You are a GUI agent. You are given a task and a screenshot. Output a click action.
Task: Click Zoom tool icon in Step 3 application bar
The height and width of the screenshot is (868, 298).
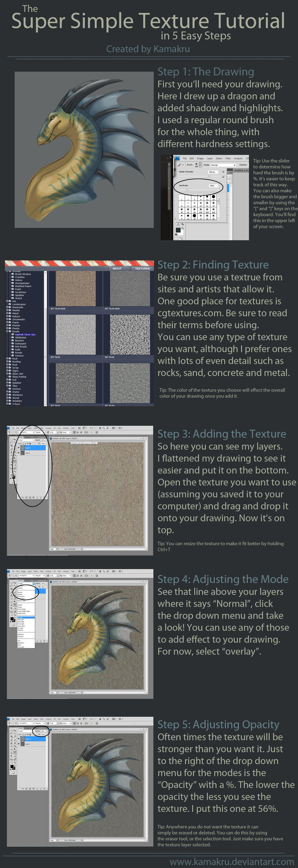click(x=104, y=428)
